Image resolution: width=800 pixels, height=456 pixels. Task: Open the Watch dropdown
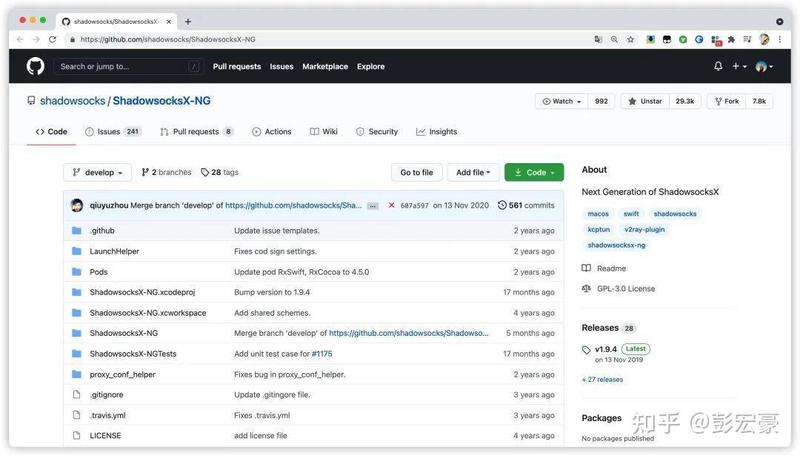(x=562, y=102)
